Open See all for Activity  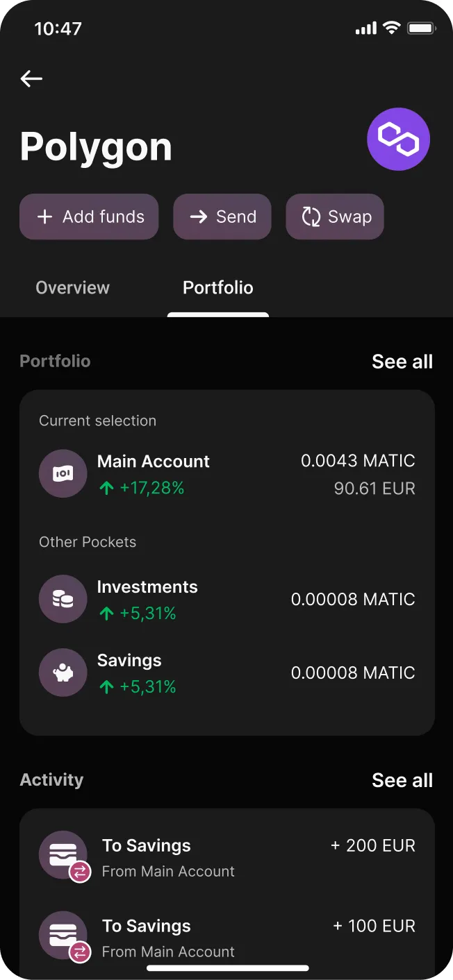(x=402, y=780)
